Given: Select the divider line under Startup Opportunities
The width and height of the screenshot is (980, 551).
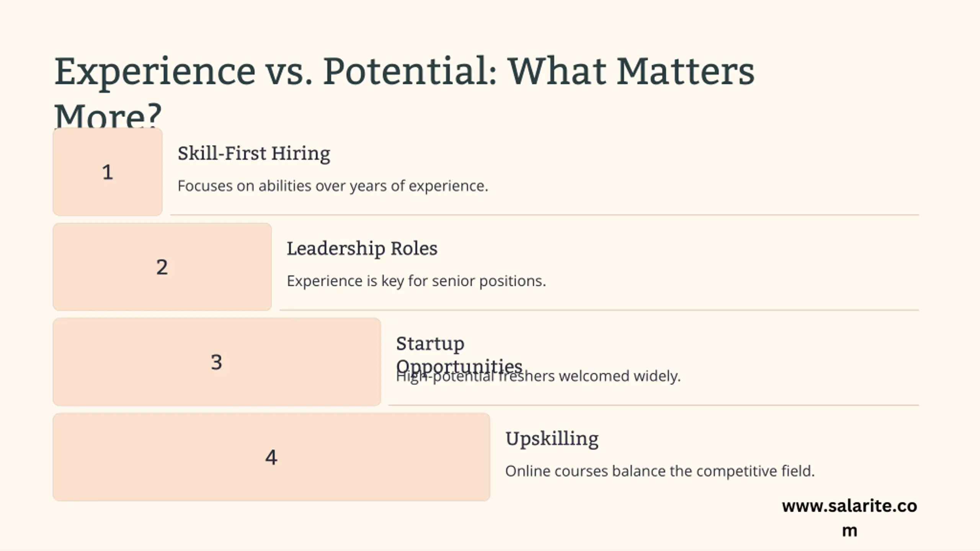Looking at the screenshot, I should (653, 405).
